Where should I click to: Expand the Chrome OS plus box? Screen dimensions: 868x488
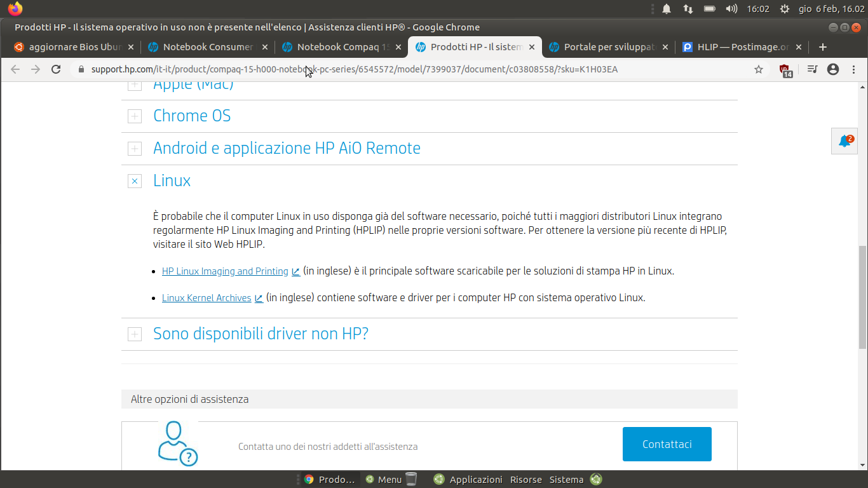pos(135,116)
